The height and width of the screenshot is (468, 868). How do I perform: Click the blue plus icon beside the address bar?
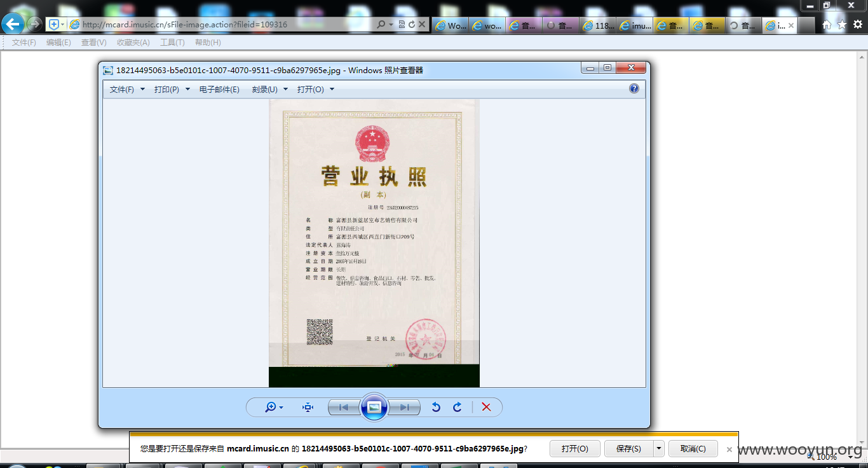tap(54, 24)
